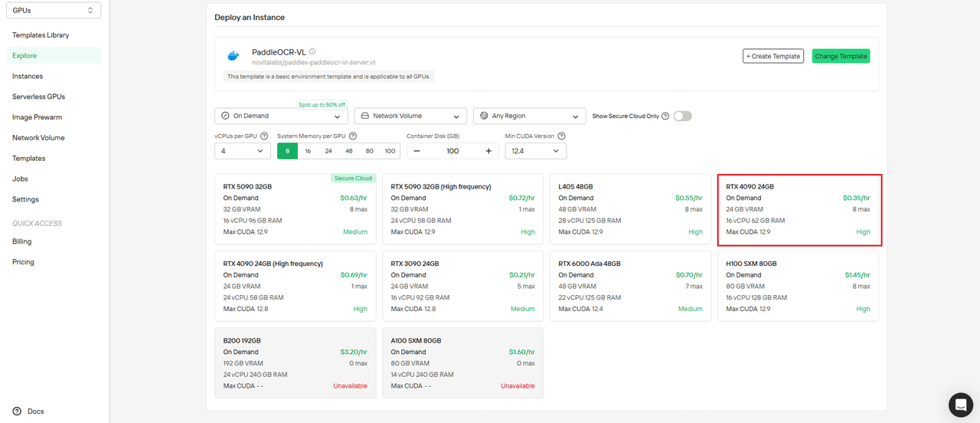This screenshot has height=423, width=980.
Task: Click the Change Template button
Action: (x=841, y=56)
